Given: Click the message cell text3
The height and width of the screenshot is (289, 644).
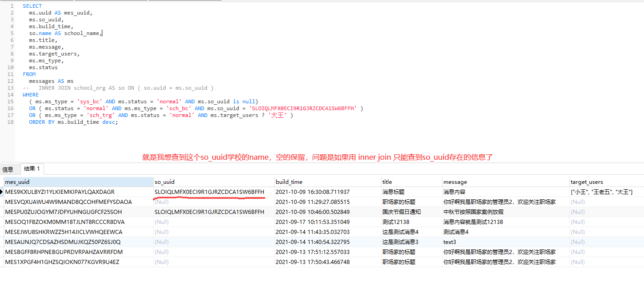Looking at the screenshot, I should pos(506,242).
